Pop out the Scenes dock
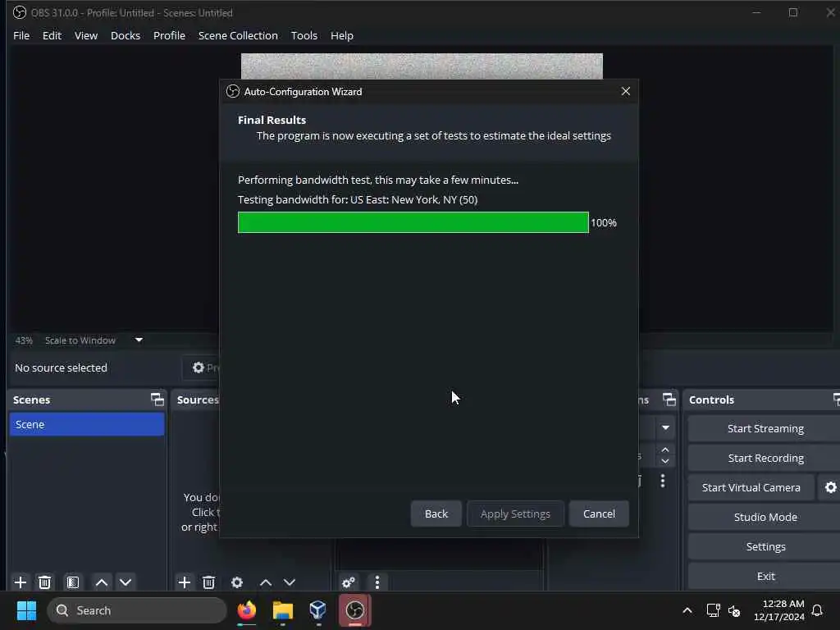840x630 pixels. click(x=157, y=399)
